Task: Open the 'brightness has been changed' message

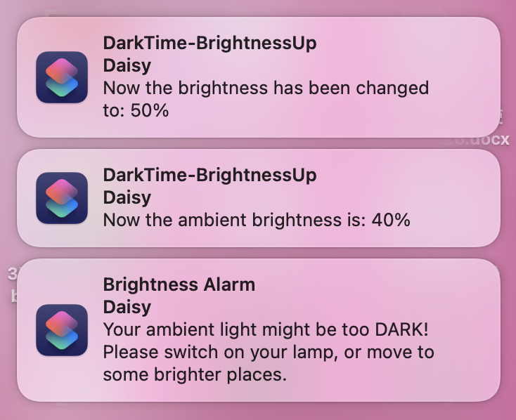Action: click(266, 99)
